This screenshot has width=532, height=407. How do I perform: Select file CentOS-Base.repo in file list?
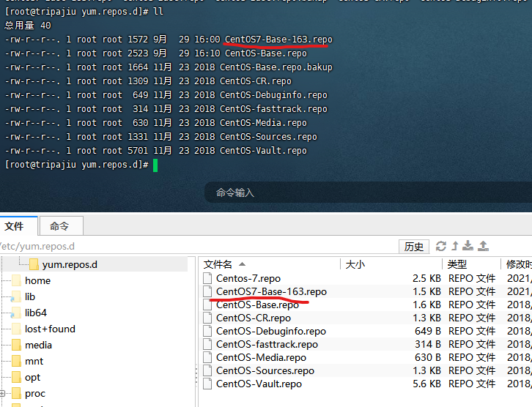coord(257,305)
